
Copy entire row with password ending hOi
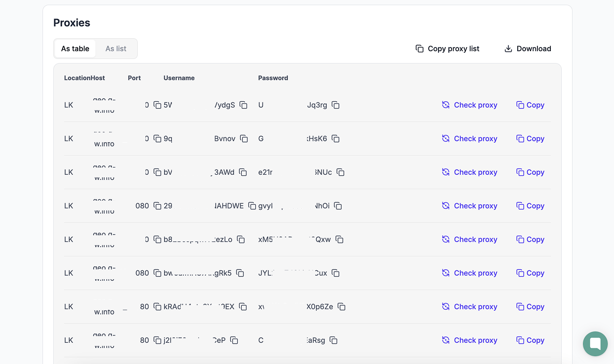click(530, 206)
